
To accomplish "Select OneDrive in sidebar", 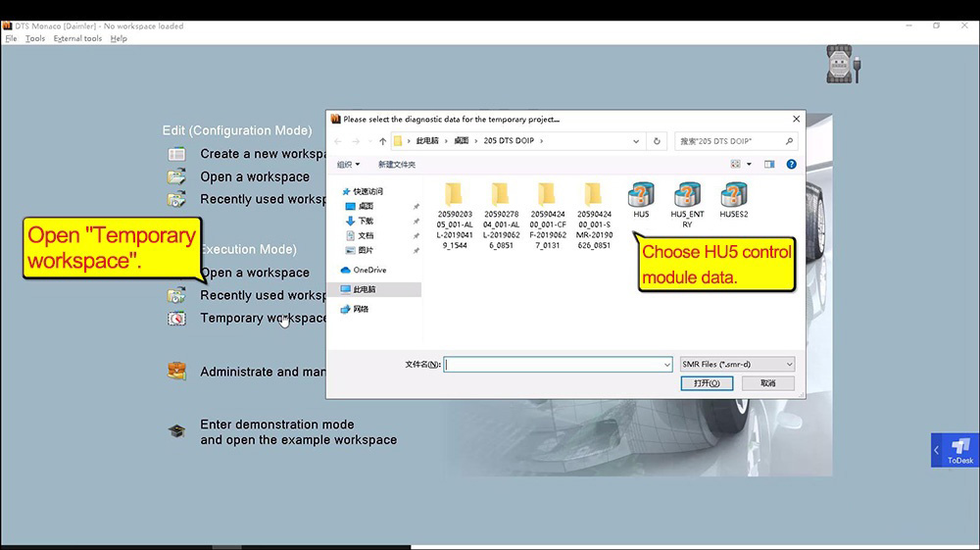I will coord(368,270).
